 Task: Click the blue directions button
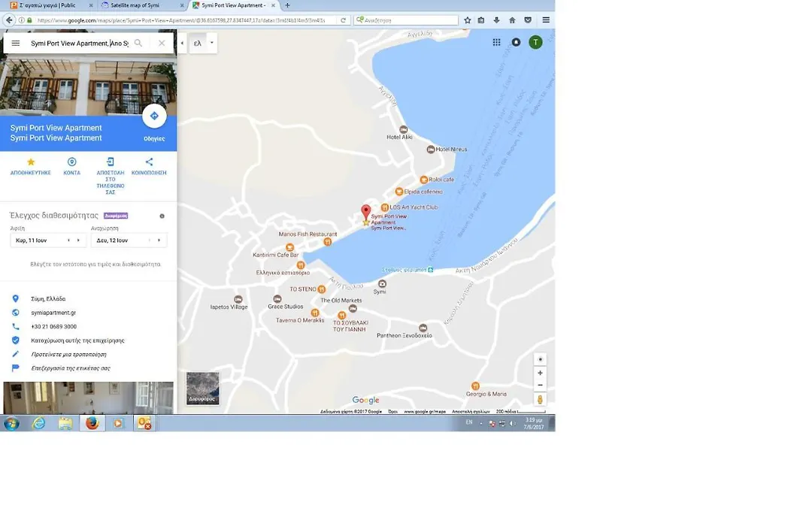click(154, 116)
